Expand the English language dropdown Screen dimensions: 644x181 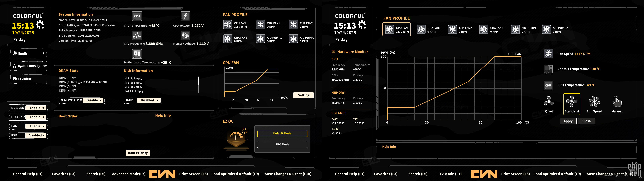pos(29,53)
